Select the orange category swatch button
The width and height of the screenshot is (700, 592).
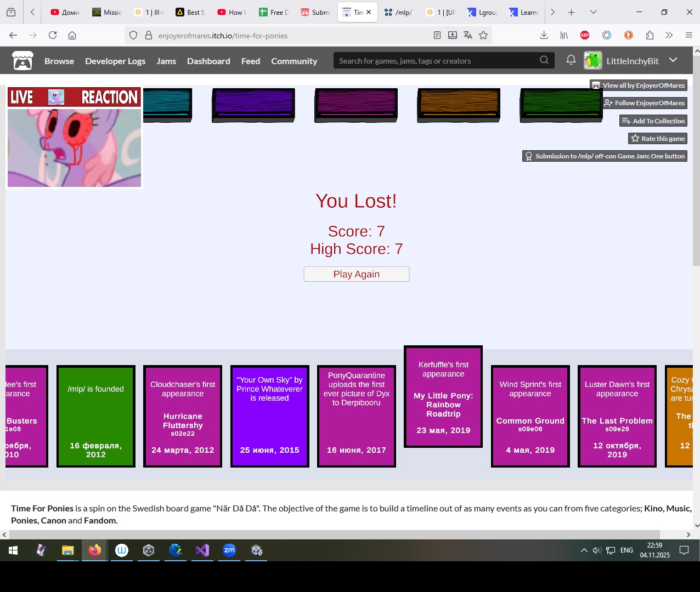(459, 105)
